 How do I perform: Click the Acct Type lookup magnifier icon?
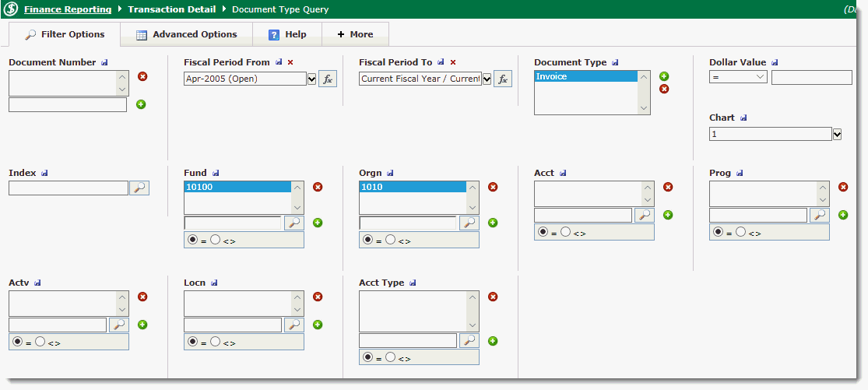coord(469,341)
